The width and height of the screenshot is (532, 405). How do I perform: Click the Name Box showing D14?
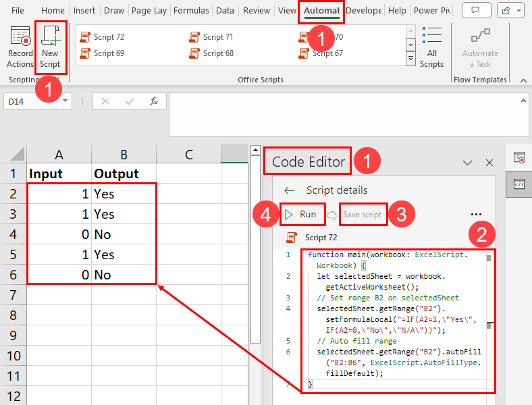[x=32, y=101]
